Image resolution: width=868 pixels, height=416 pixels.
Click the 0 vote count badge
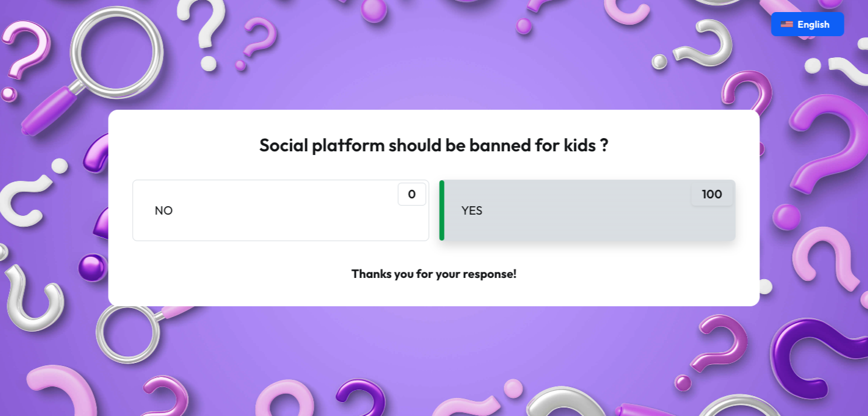(412, 194)
